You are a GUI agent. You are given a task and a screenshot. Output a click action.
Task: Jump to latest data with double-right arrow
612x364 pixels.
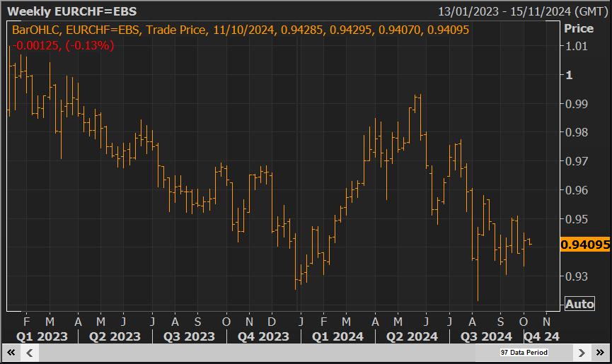pos(600,353)
